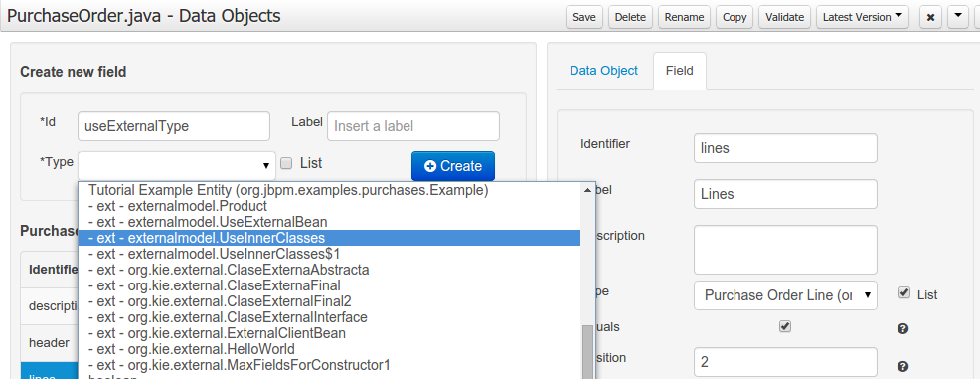Screen dimensions: 980x379
Task: Click the help icon next to Position
Action: (x=902, y=366)
